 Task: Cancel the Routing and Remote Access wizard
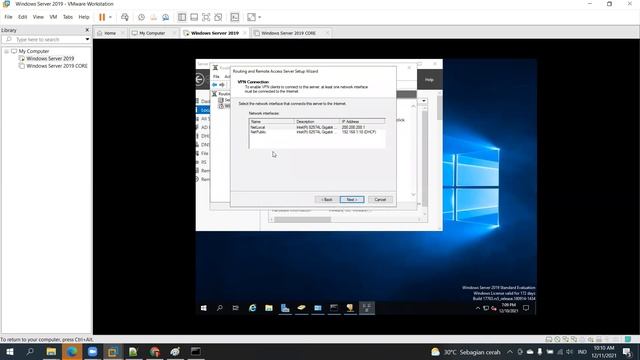click(x=380, y=200)
